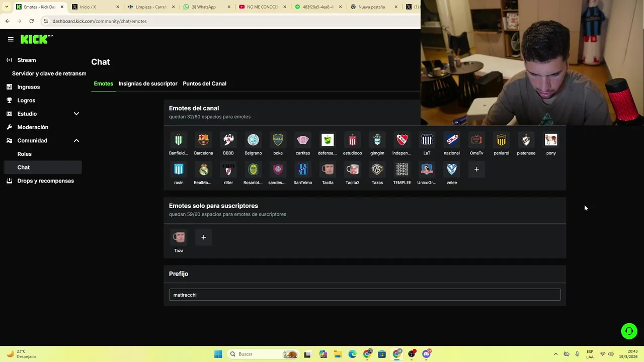
Task: Click the Tacita emote
Action: [x=328, y=169]
